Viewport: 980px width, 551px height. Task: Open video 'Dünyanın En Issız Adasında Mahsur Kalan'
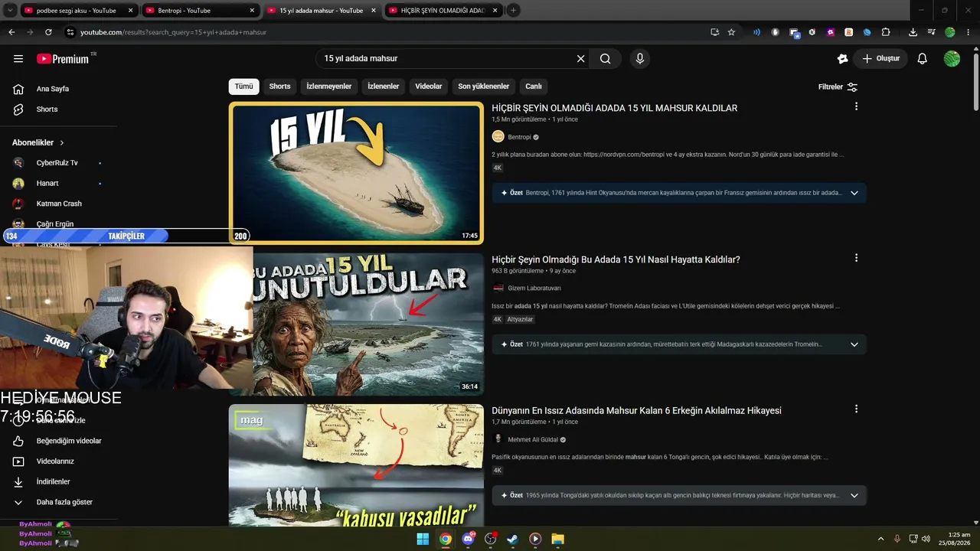(636, 411)
